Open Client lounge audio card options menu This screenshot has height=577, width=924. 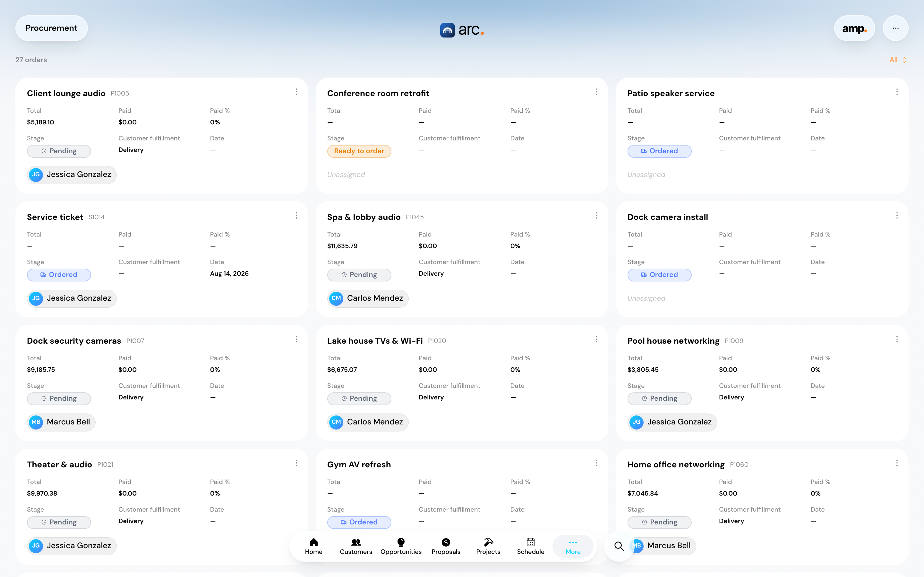point(296,92)
